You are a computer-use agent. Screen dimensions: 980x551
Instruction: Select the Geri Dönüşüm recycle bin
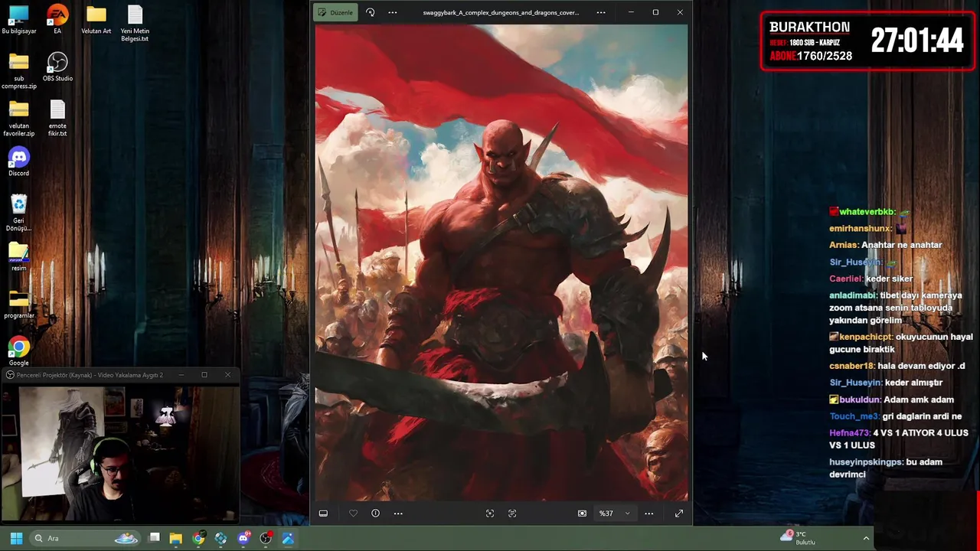(x=19, y=214)
